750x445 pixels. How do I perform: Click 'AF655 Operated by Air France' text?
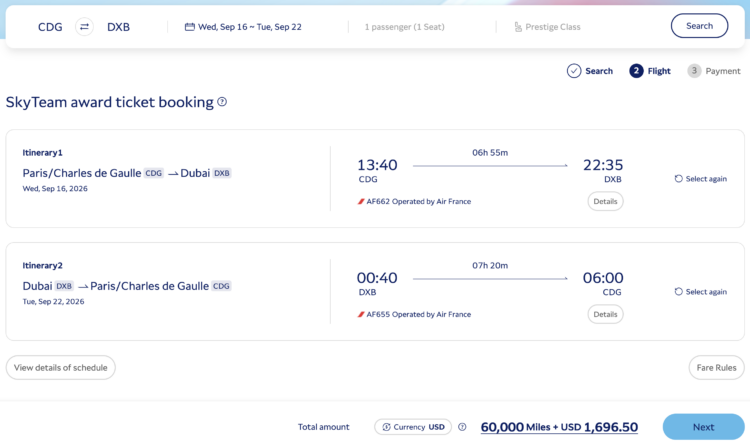coord(419,314)
